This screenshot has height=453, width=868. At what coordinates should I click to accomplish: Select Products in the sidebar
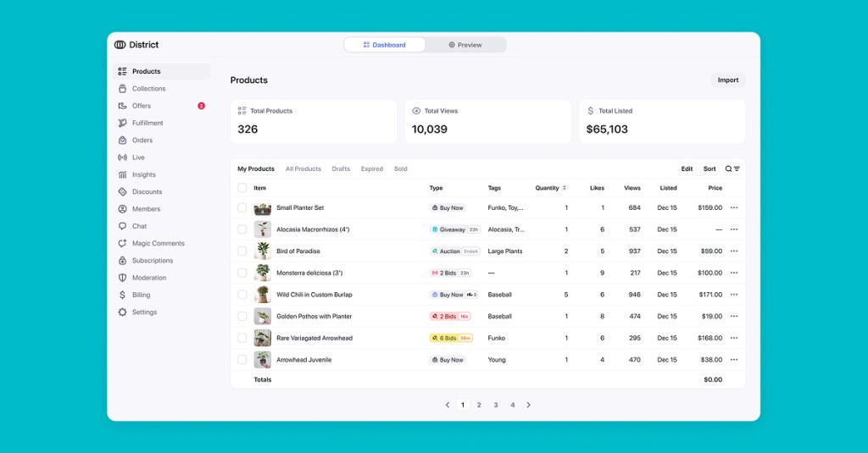161,71
